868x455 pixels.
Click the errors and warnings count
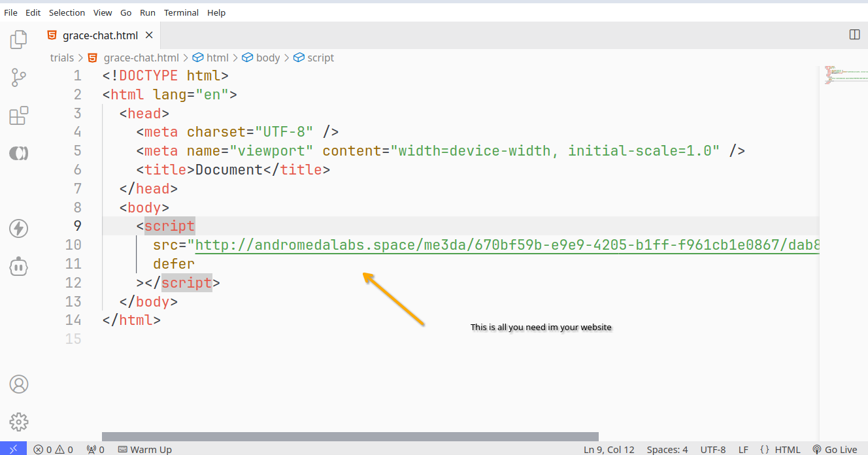(53, 449)
